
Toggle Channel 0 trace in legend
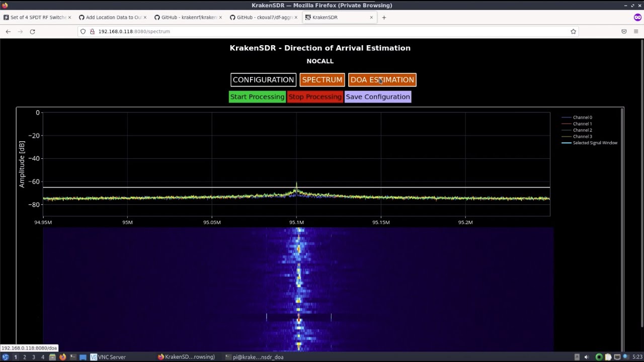point(582,117)
